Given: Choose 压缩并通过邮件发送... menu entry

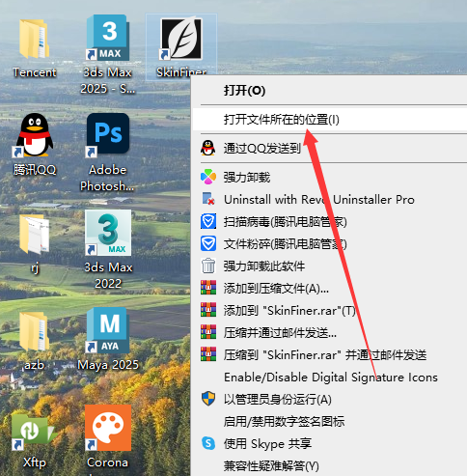Looking at the screenshot, I should [x=330, y=333].
